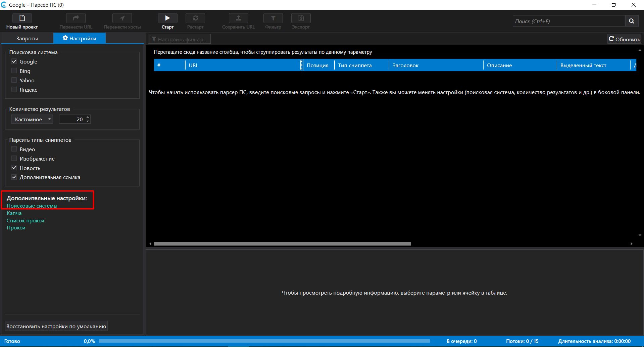This screenshot has width=644, height=347.
Task: Open the Кастомное results dropdown
Action: 32,119
